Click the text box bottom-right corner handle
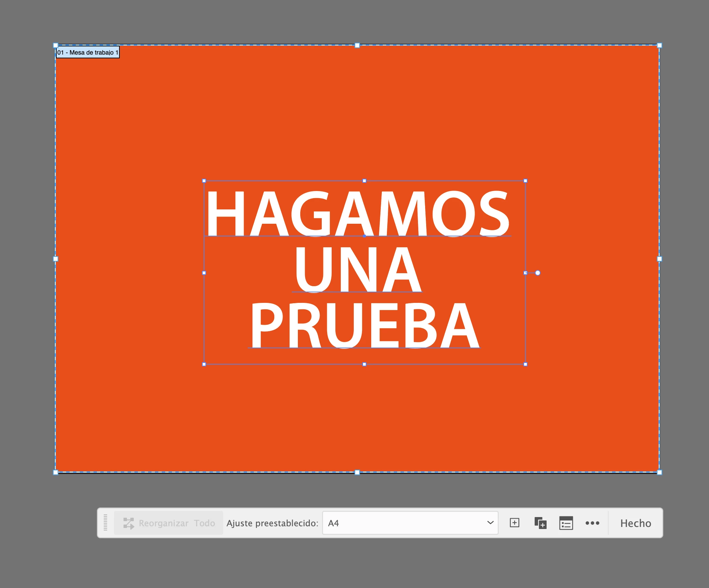The width and height of the screenshot is (709, 588). [x=525, y=364]
